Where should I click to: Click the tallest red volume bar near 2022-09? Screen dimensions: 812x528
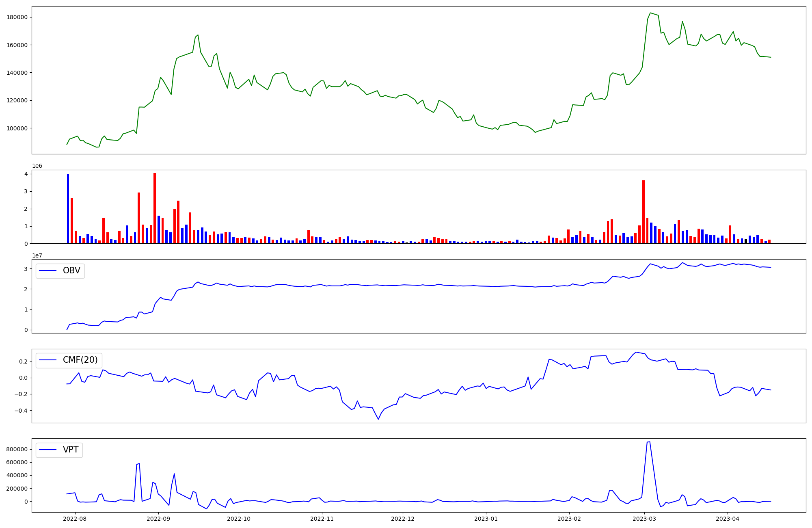[x=155, y=209]
